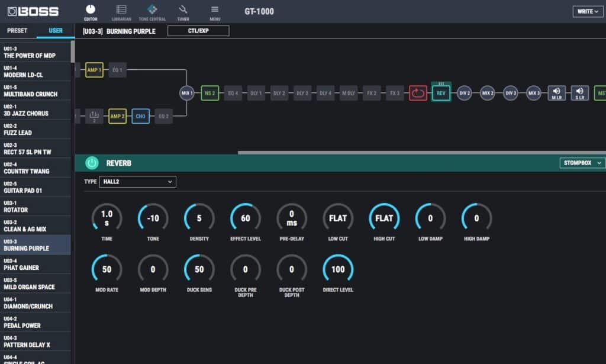Click the DENSITY knob
The height and width of the screenshot is (364, 606).
[x=199, y=218]
